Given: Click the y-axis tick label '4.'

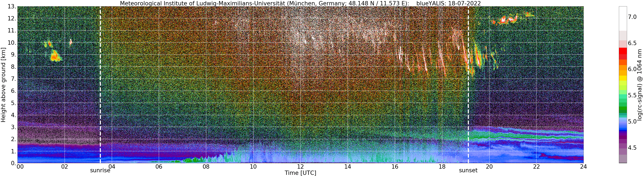Looking at the screenshot, I should 14,115.
